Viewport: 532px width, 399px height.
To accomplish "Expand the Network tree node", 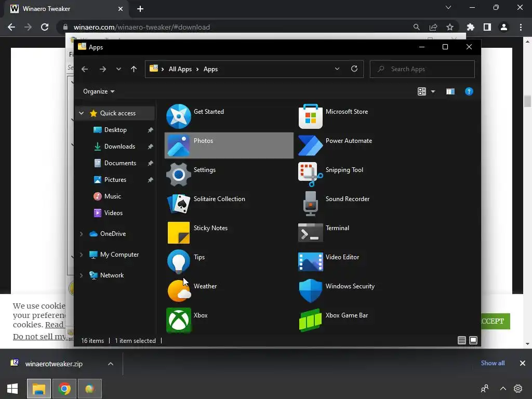I will pyautogui.click(x=81, y=275).
